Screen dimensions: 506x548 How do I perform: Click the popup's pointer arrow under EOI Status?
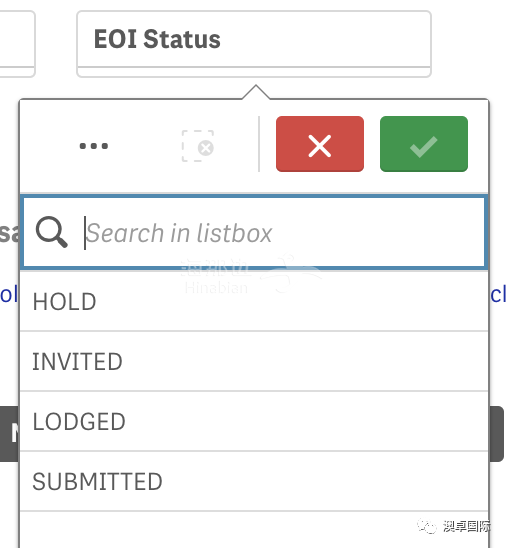pos(256,92)
